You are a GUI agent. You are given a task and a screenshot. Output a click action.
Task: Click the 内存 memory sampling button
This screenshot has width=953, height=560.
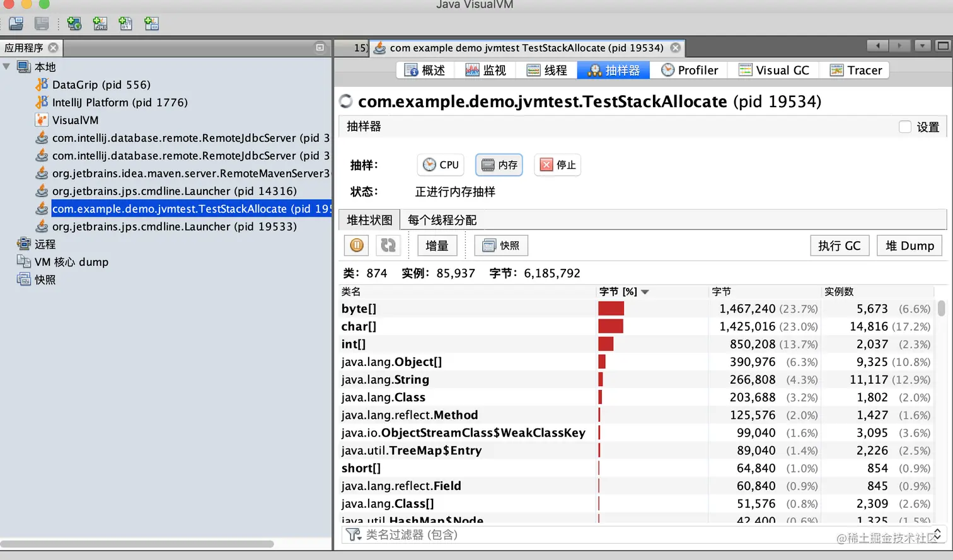click(499, 164)
